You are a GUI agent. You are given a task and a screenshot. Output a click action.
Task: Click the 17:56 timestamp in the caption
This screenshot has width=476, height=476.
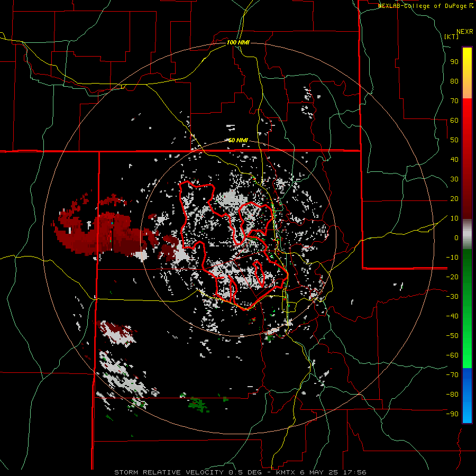(x=353, y=472)
